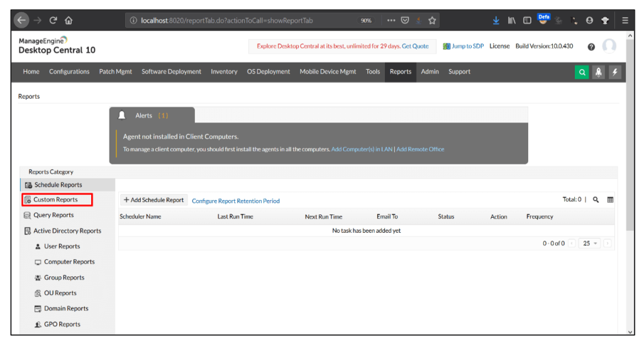644x346 pixels.
Task: Click the browser account profile icon
Action: tap(589, 20)
